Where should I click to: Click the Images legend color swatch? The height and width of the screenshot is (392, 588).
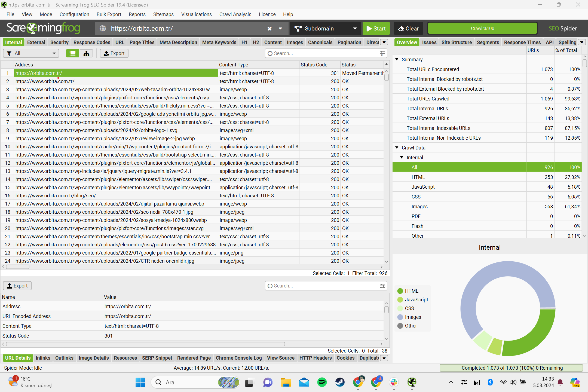pos(400,317)
